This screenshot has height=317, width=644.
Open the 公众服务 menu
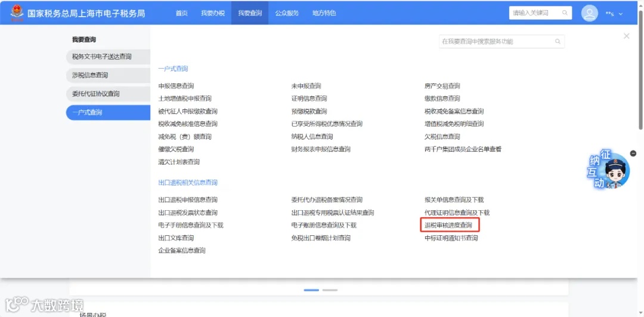pos(287,13)
